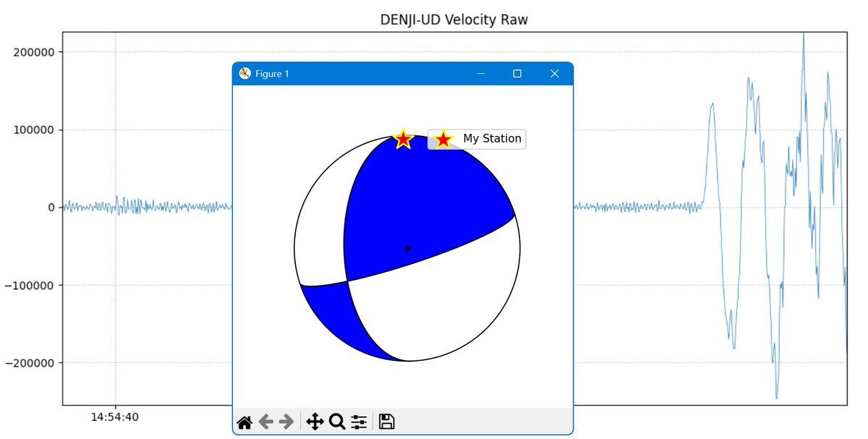Click the "DENJI-UD Velocity Raw" plot title
868x439 pixels.
point(454,20)
